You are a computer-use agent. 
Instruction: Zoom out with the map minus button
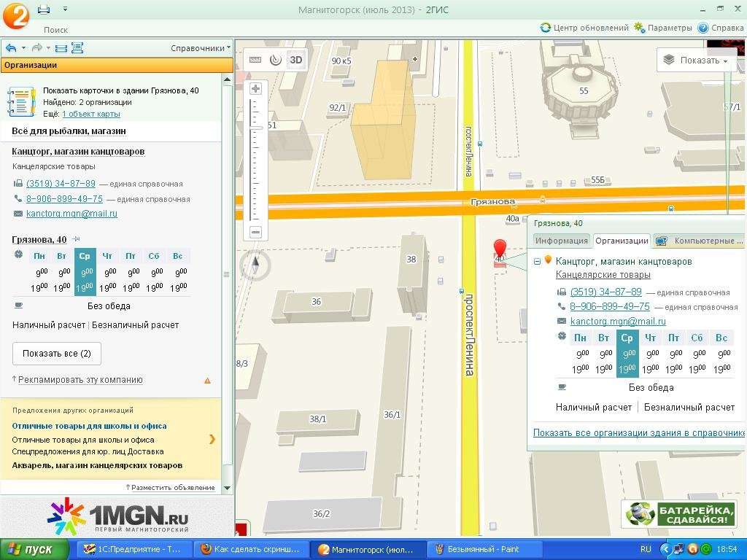point(256,233)
